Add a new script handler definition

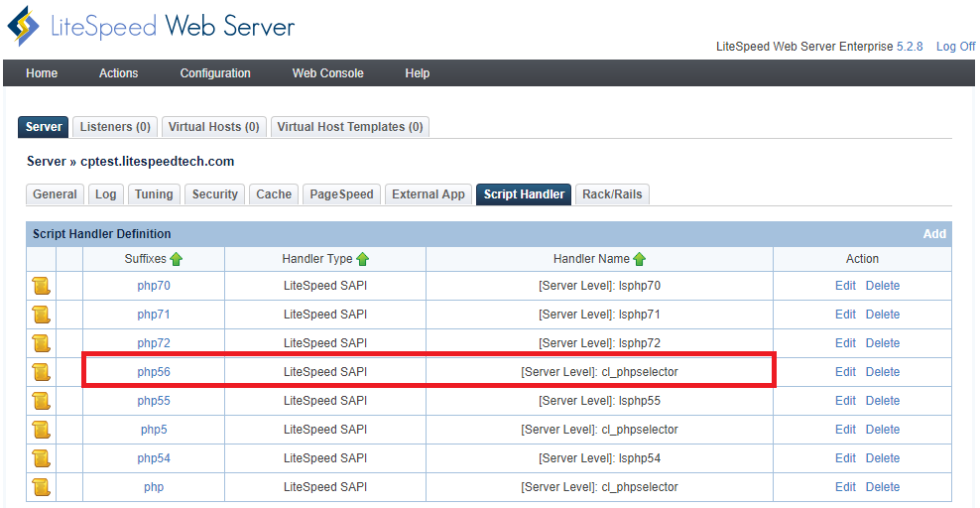coord(934,234)
